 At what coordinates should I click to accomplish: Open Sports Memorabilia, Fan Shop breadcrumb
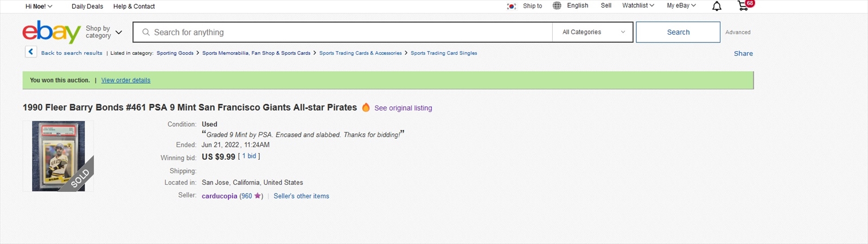click(256, 53)
